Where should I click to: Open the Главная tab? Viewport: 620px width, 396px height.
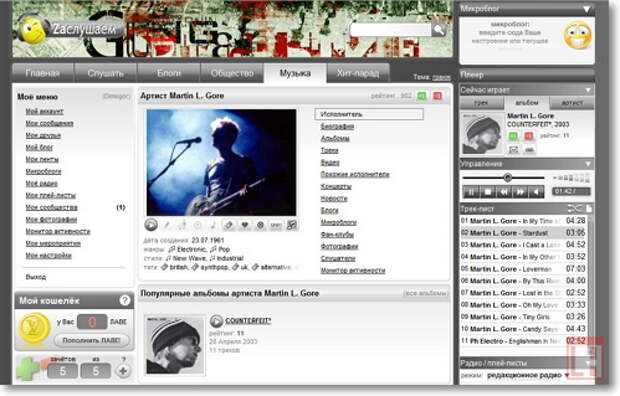[x=43, y=73]
